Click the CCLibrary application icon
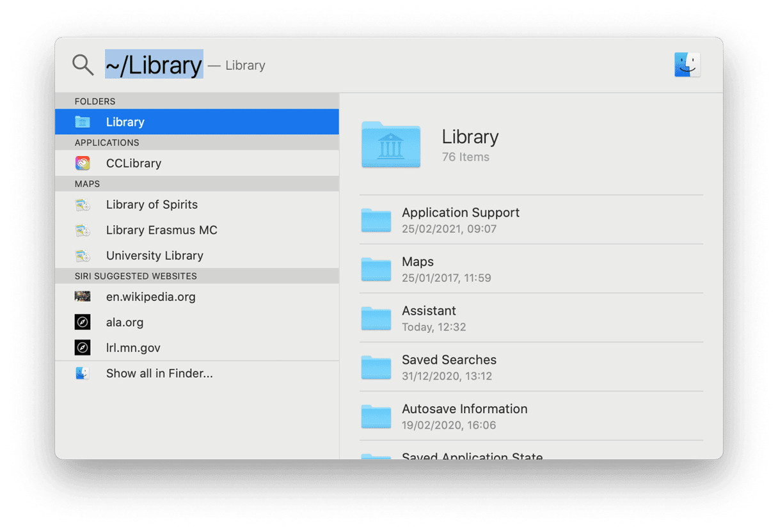 (83, 163)
